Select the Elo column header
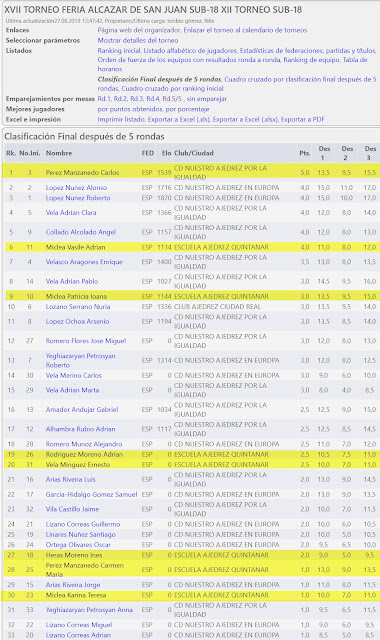This screenshot has height=640, width=380. (167, 153)
